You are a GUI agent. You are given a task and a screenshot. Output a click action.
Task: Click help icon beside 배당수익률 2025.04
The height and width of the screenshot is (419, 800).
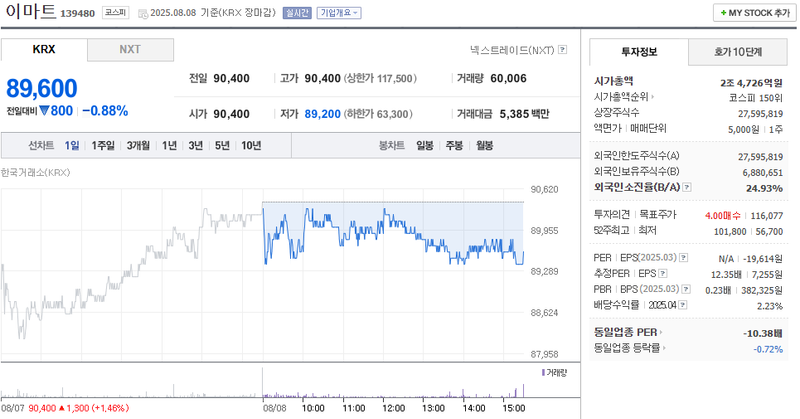coord(683,305)
